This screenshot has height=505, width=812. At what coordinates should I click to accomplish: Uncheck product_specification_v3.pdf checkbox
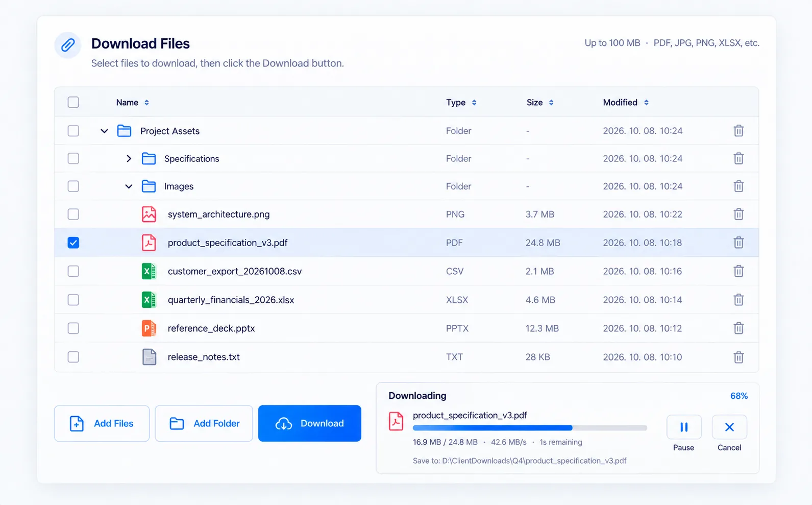73,243
